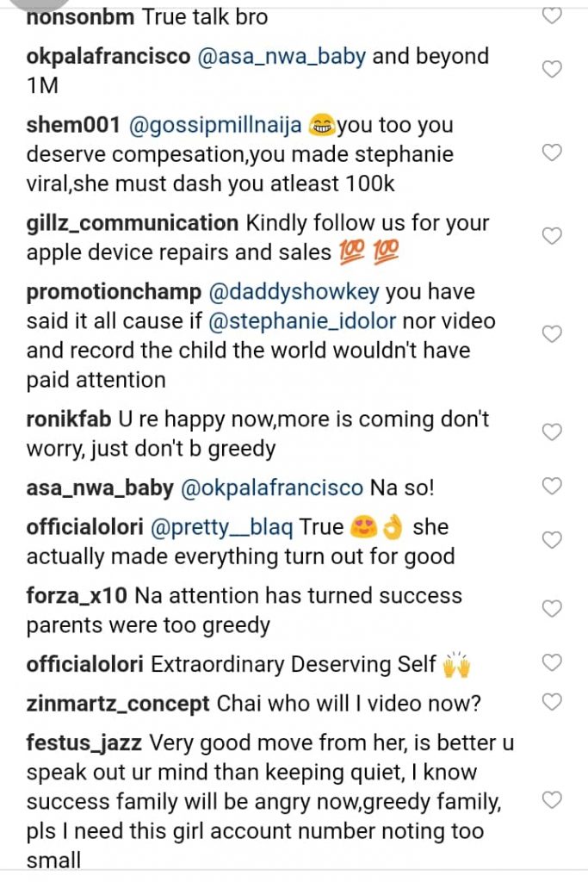
Task: Like festus_jazz's long comment
Action: tap(552, 801)
